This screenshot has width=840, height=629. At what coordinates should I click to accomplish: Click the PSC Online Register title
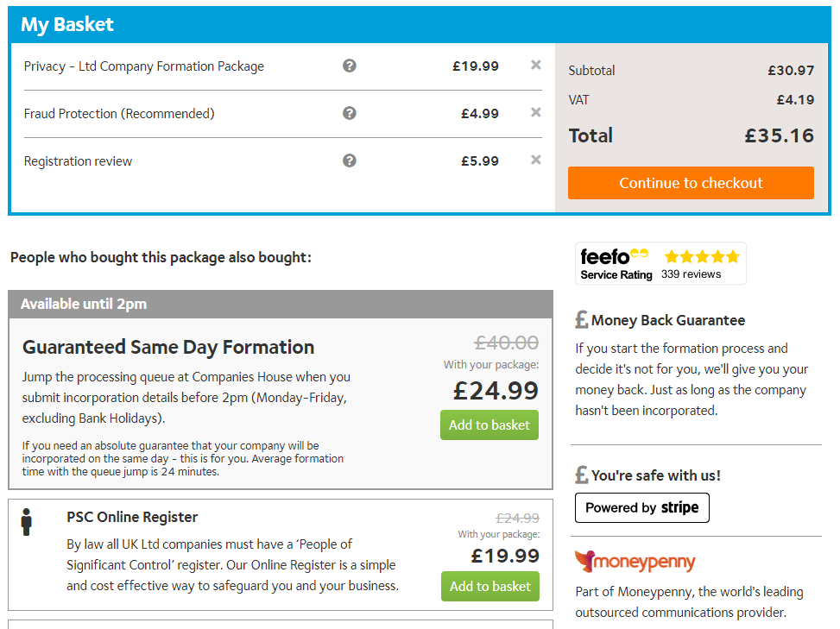tap(132, 517)
